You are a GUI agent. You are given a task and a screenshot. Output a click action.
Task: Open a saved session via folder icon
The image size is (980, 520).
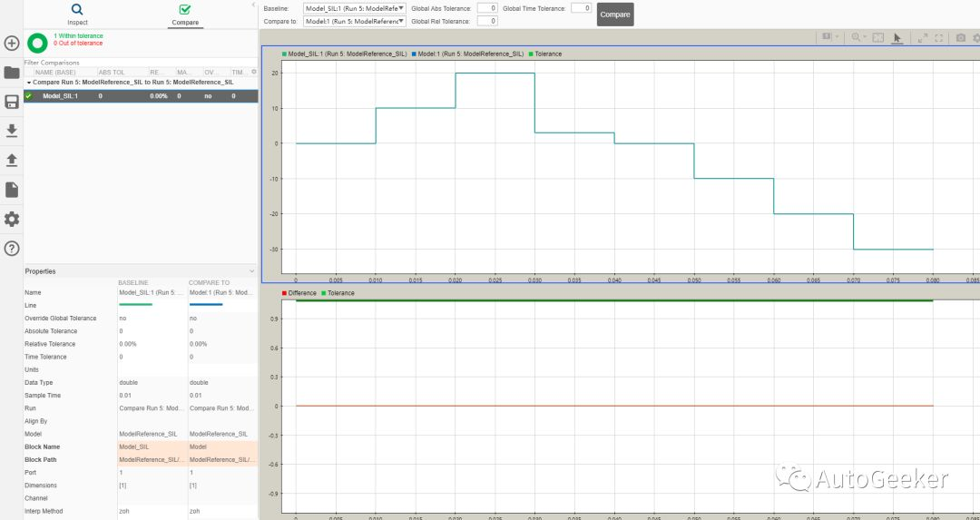[11, 73]
